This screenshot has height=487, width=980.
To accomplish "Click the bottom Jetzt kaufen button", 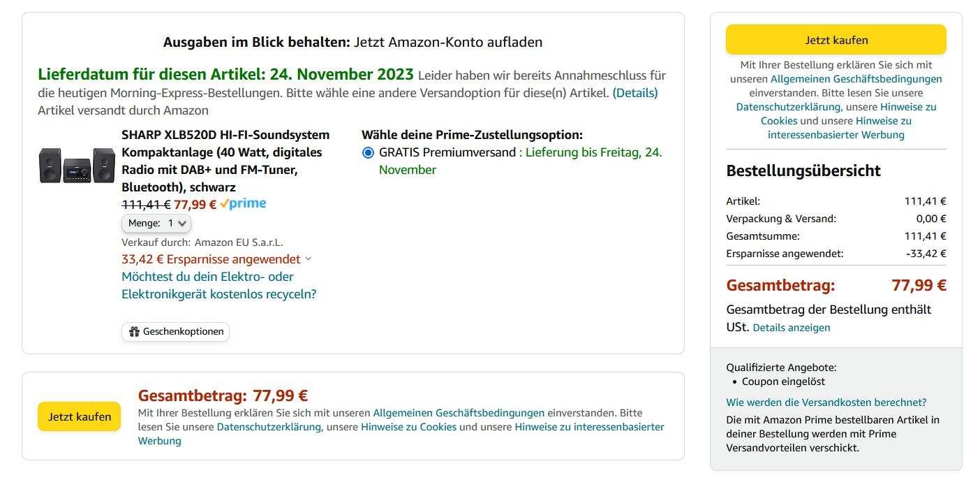I will 80,416.
